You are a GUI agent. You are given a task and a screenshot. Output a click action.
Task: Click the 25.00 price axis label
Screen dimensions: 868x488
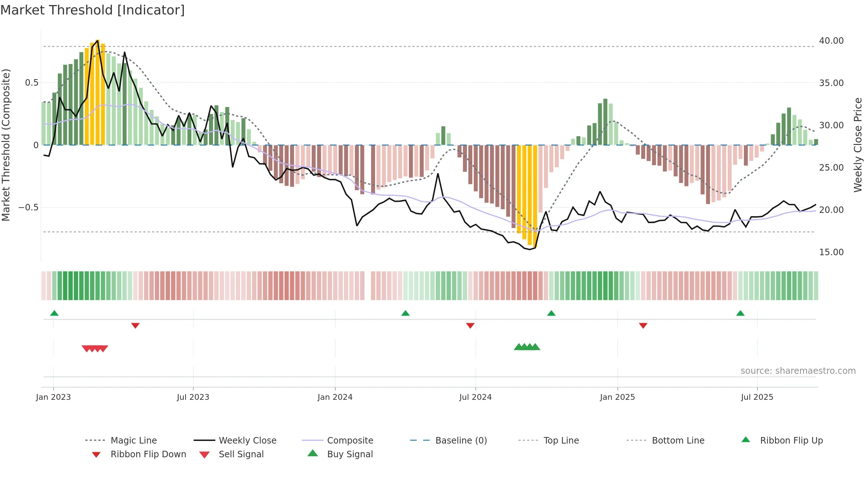click(x=831, y=168)
